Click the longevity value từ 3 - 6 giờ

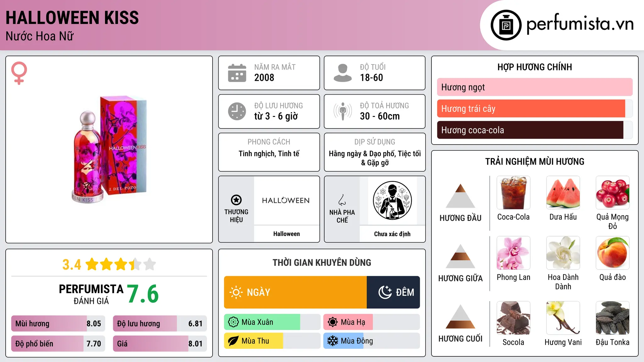click(x=276, y=116)
